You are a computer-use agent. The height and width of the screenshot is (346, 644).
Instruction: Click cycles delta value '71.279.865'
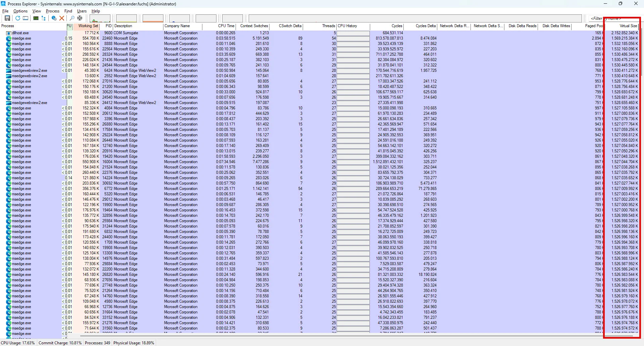click(427, 189)
